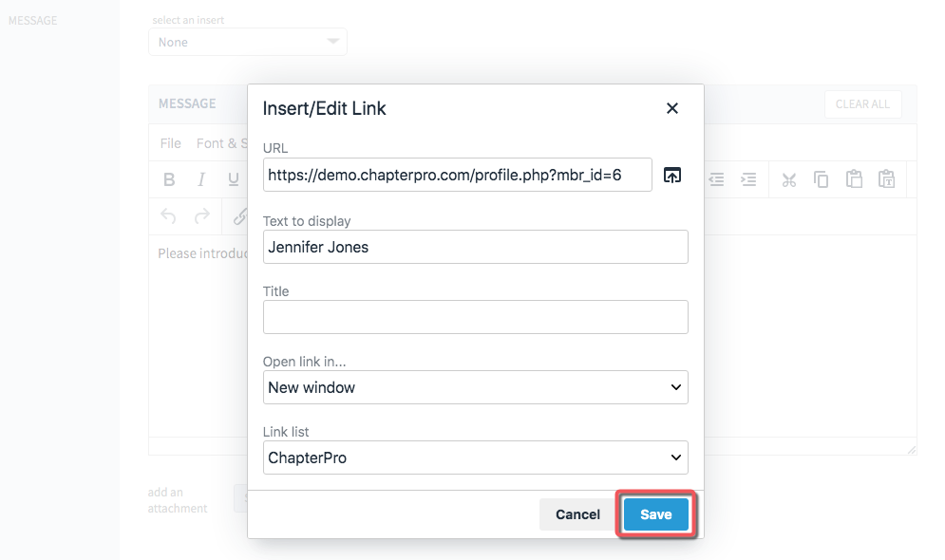This screenshot has height=560, width=945.
Task: Click the upload icon beside URL field
Action: 672,176
